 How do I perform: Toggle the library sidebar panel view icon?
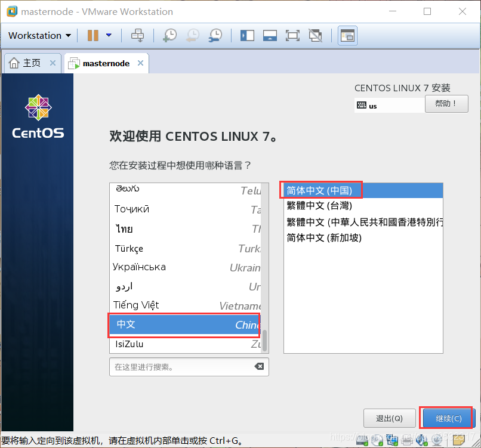[x=247, y=36]
